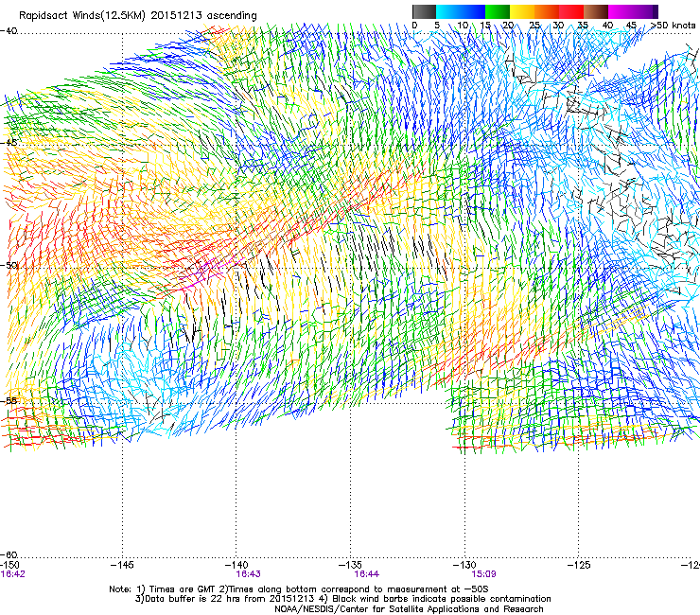The width and height of the screenshot is (700, 615).
Task: Click the legend tick label '40'
Action: [608, 26]
